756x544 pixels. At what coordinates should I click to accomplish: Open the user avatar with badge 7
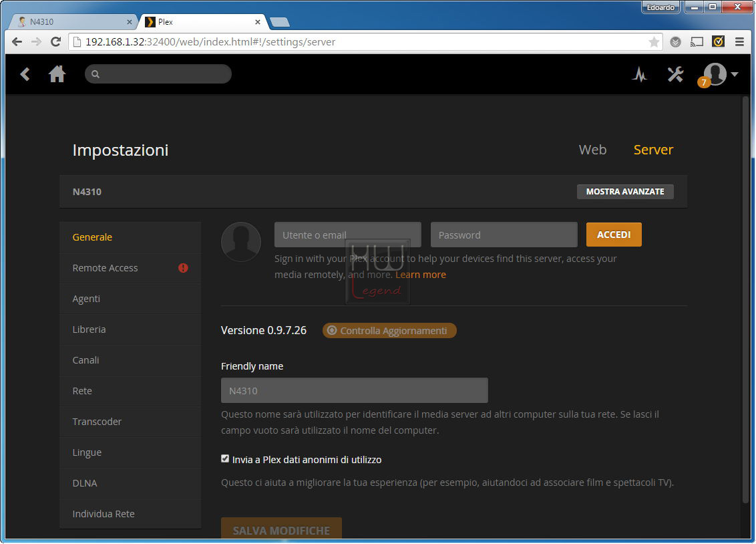(x=713, y=74)
